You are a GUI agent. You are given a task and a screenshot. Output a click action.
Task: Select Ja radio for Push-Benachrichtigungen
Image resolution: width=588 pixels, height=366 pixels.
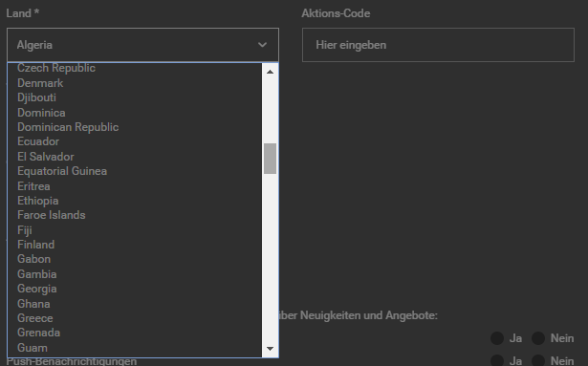click(x=497, y=361)
